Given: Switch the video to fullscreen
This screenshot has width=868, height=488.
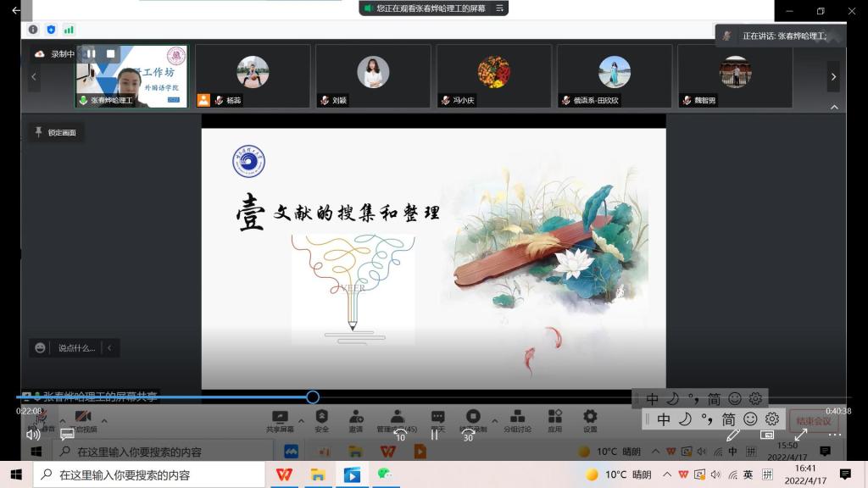Looking at the screenshot, I should 801,435.
